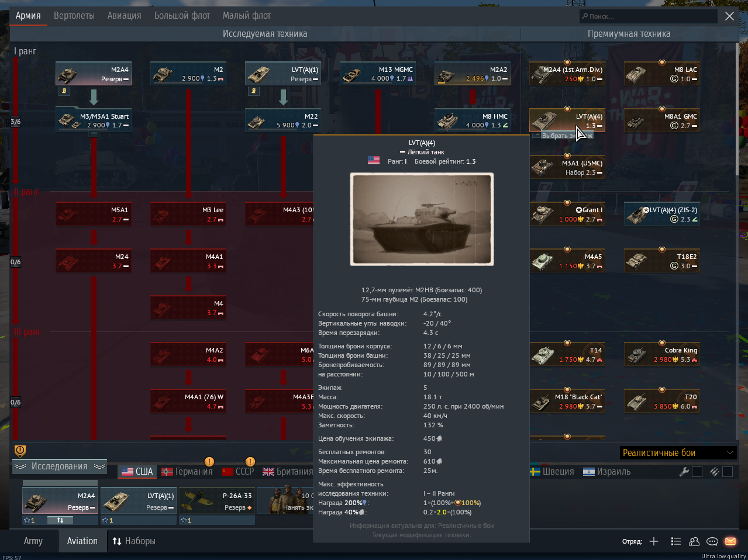Select the Швеция nation tab
This screenshot has height=560, width=748.
pyautogui.click(x=552, y=472)
